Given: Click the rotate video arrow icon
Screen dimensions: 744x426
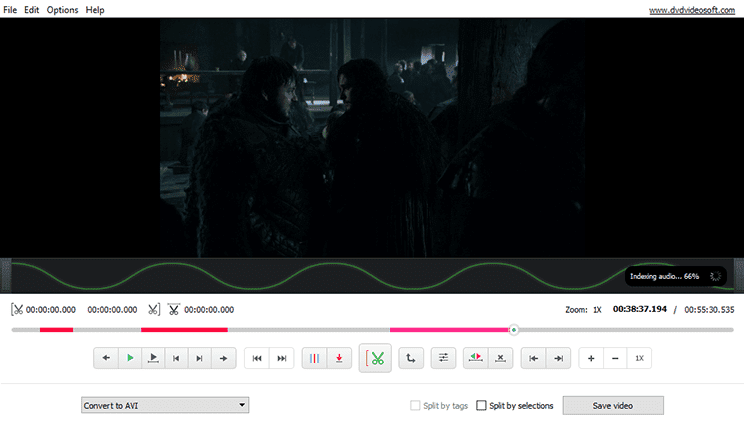Looking at the screenshot, I should tap(411, 358).
